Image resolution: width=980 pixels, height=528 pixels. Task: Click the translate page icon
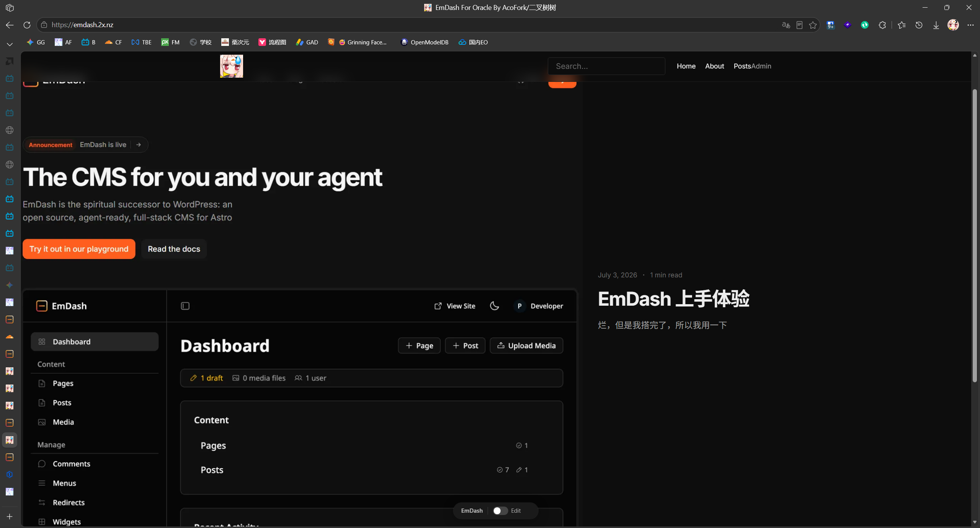point(786,25)
